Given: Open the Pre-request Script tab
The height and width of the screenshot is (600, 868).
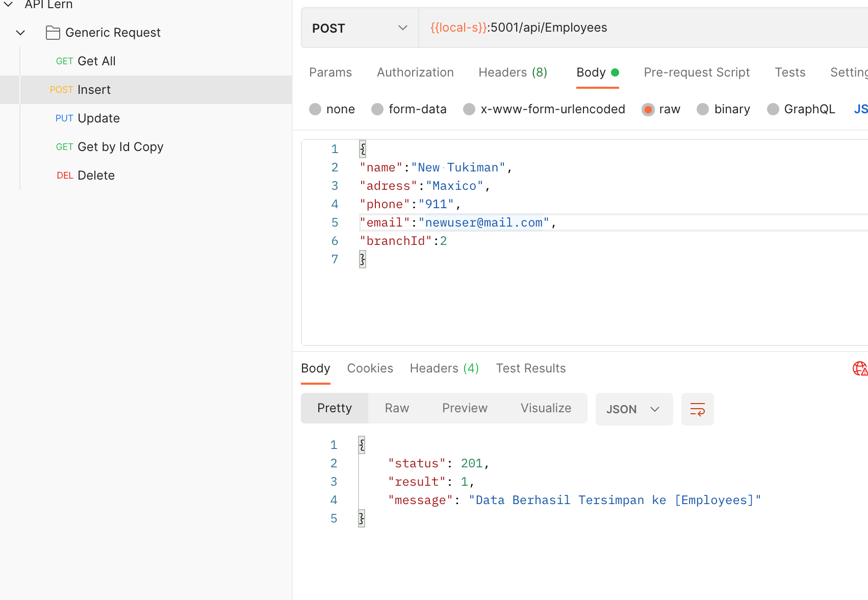Looking at the screenshot, I should point(697,72).
